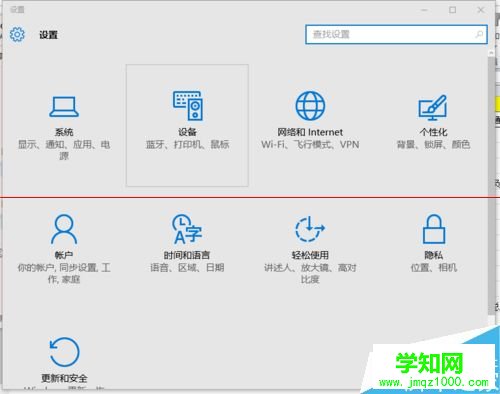500x394 pixels.
Task: Close the Settings window
Action: pos(481,10)
